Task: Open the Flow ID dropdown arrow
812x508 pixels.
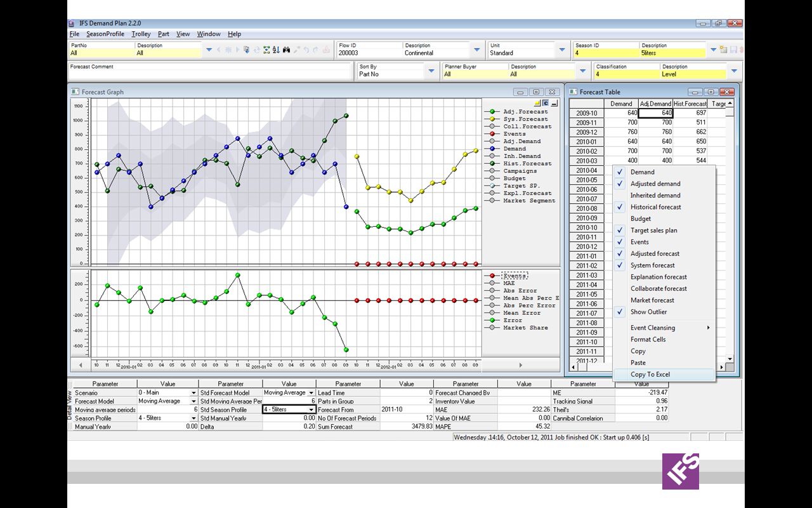Action: click(x=476, y=50)
